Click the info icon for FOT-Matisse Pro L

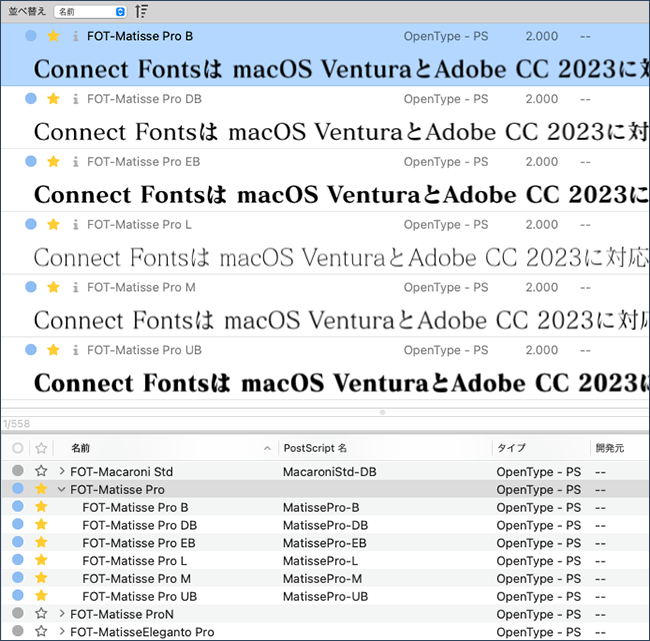tap(75, 225)
